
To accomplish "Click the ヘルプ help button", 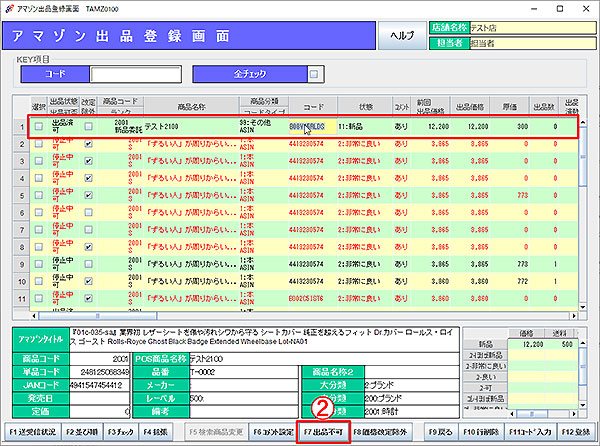I will (x=402, y=33).
